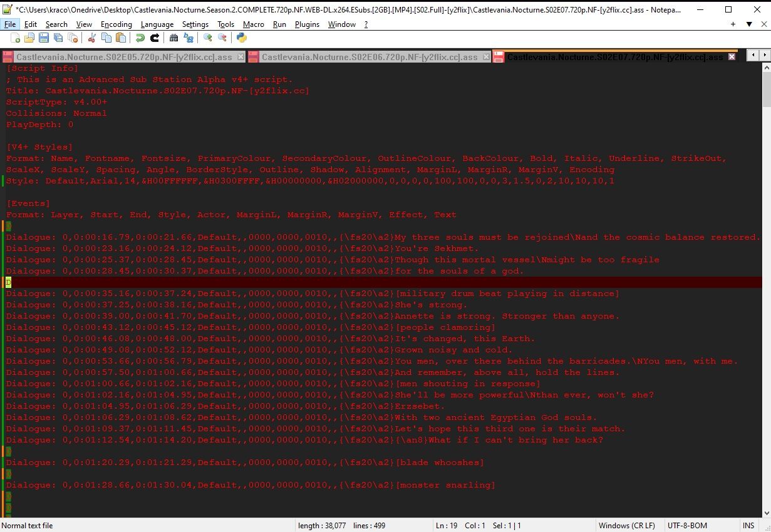
Task: Click the Open file toolbar icon
Action: coord(29,38)
